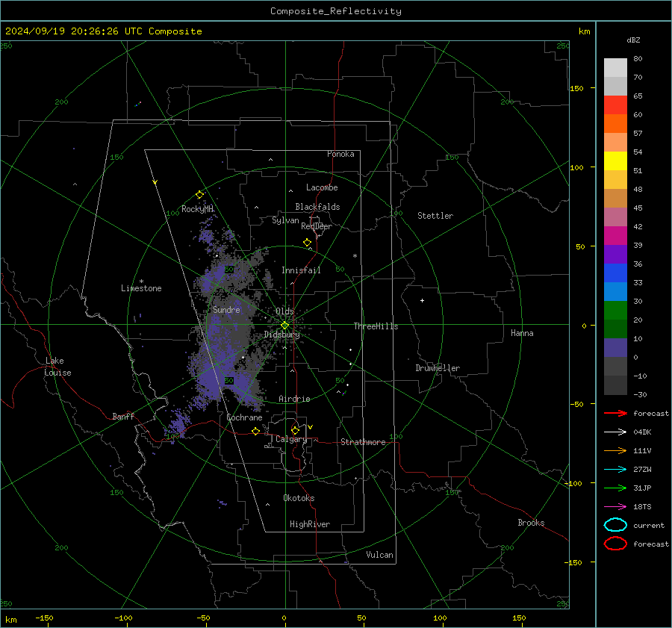Select the Strathmore label
The height and width of the screenshot is (628, 672).
coord(363,442)
